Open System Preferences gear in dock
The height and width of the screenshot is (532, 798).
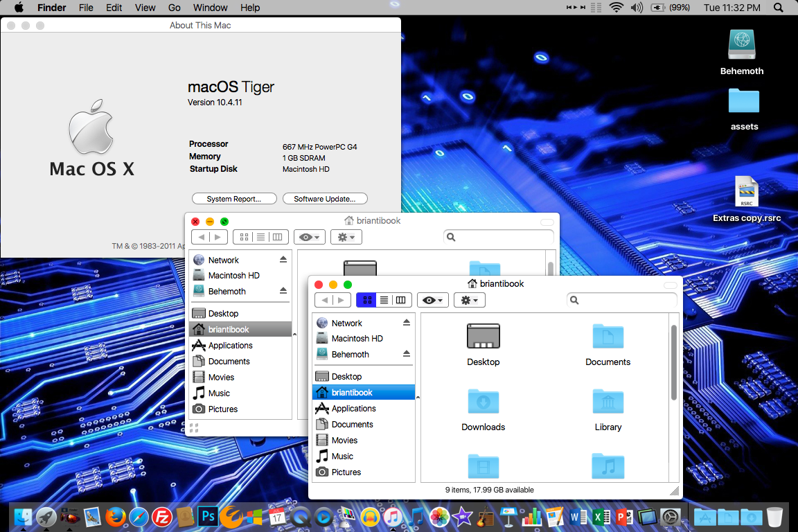tap(671, 517)
